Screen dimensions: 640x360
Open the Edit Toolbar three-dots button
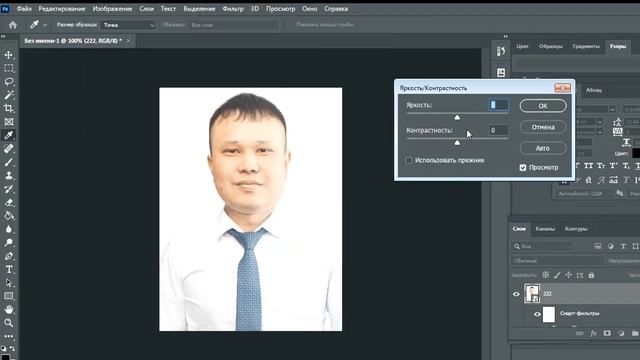[x=9, y=336]
